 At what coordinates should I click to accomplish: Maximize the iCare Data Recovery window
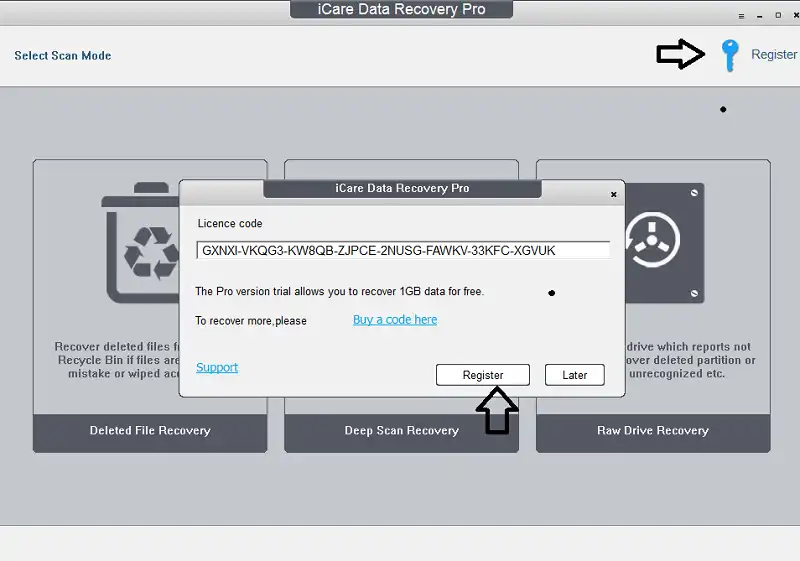[778, 16]
